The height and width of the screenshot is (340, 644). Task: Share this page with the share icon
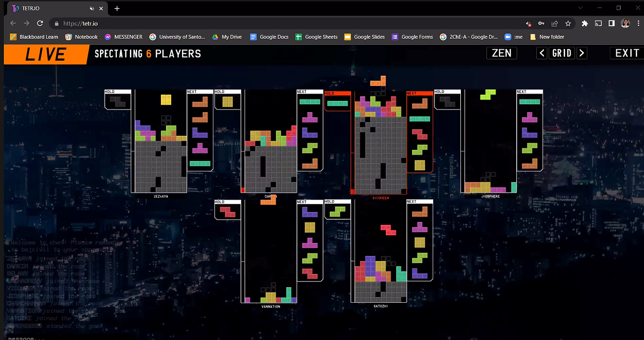tap(554, 24)
